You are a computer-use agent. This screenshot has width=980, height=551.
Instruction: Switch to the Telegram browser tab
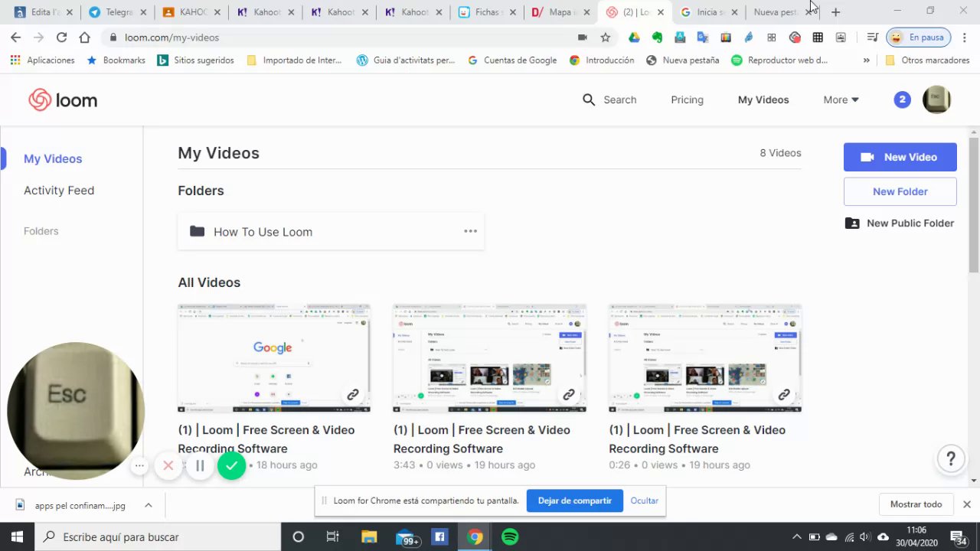pyautogui.click(x=117, y=12)
